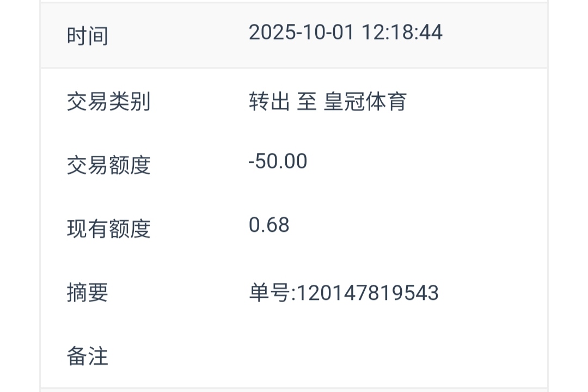Select the 0.68 current balance value

tap(269, 225)
